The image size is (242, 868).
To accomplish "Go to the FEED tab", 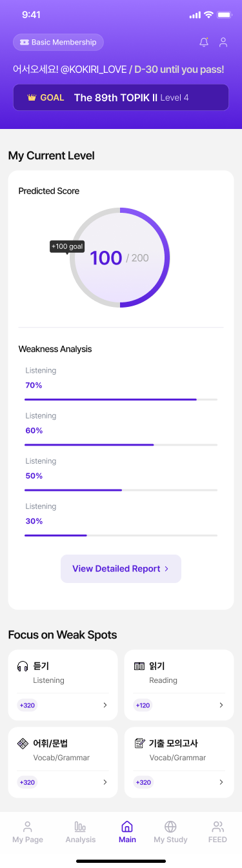I will click(x=218, y=832).
